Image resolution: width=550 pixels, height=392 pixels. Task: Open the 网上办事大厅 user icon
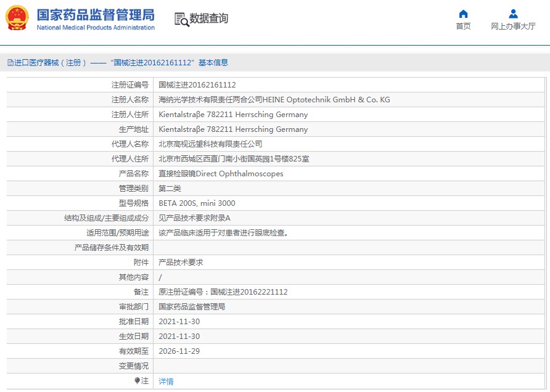(x=513, y=14)
